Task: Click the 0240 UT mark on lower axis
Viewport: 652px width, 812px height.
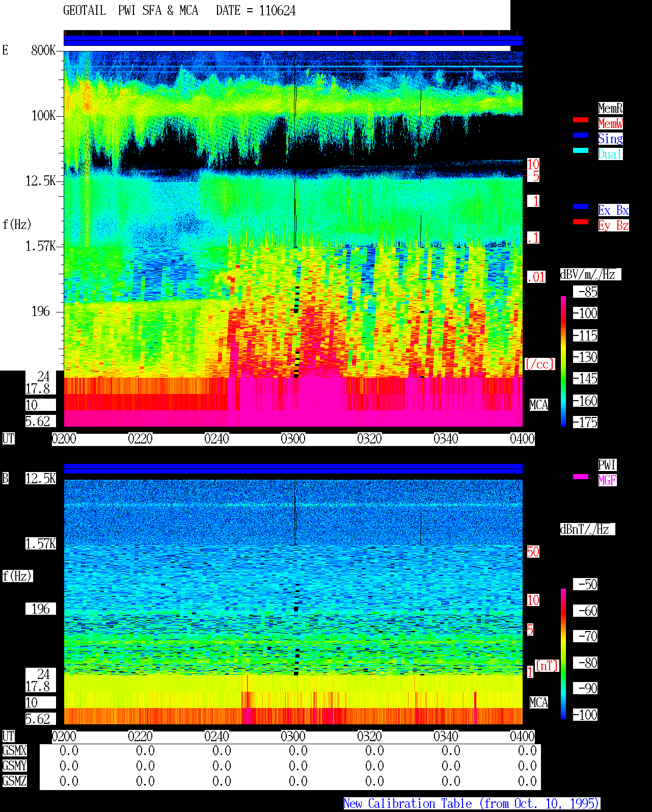Action: point(216,737)
